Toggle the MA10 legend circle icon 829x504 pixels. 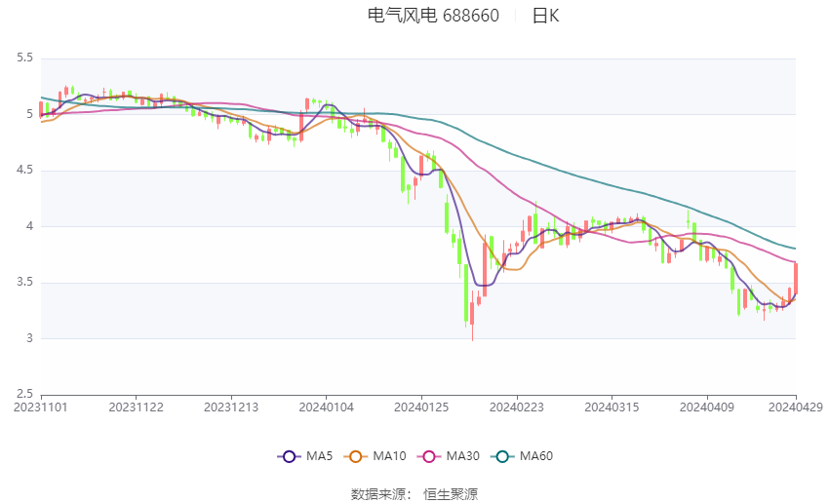tap(355, 456)
